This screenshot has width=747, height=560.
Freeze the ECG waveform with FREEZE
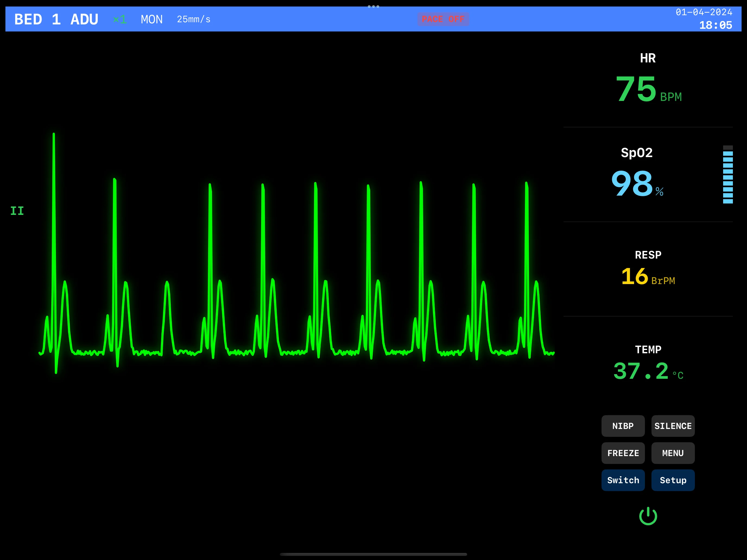pos(623,453)
